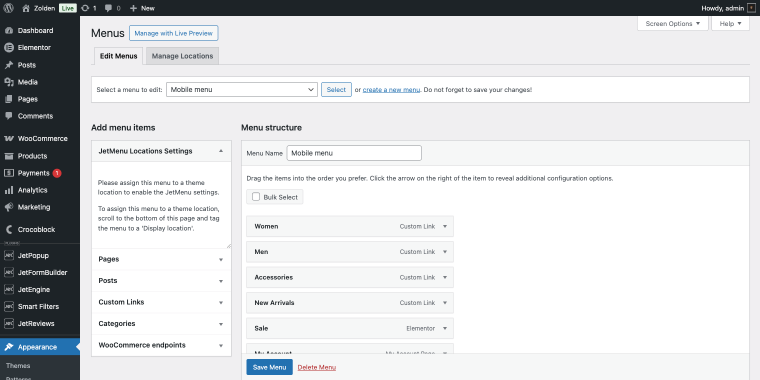Click the Save Menu button

[269, 367]
